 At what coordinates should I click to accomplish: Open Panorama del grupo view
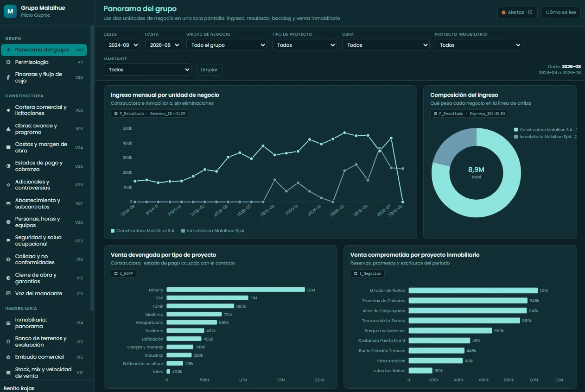(x=44, y=50)
